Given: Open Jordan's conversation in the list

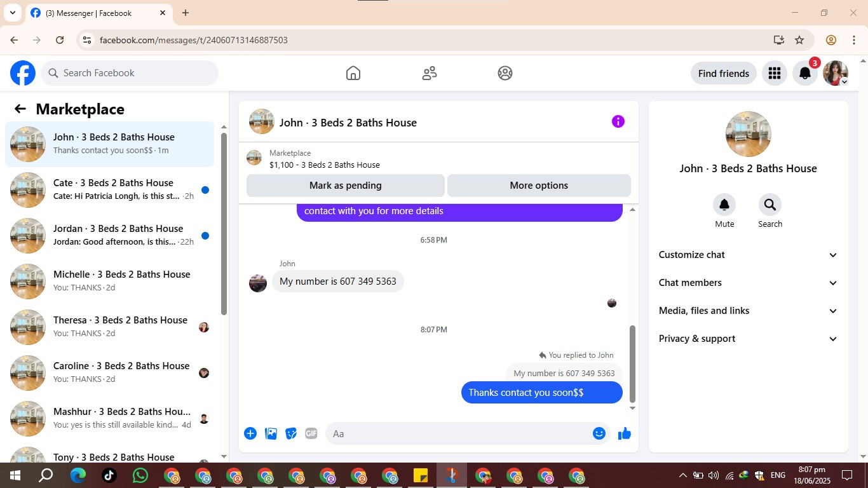Looking at the screenshot, I should pyautogui.click(x=110, y=236).
